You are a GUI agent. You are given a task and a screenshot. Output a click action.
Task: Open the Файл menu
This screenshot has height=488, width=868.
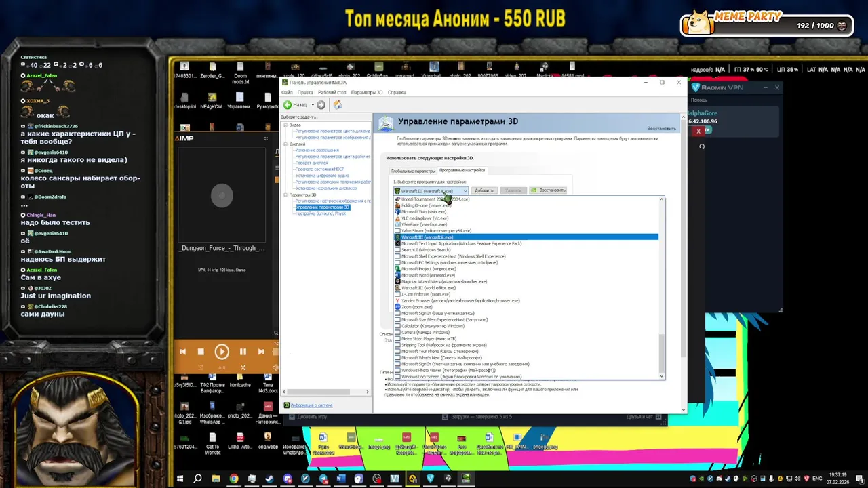287,92
